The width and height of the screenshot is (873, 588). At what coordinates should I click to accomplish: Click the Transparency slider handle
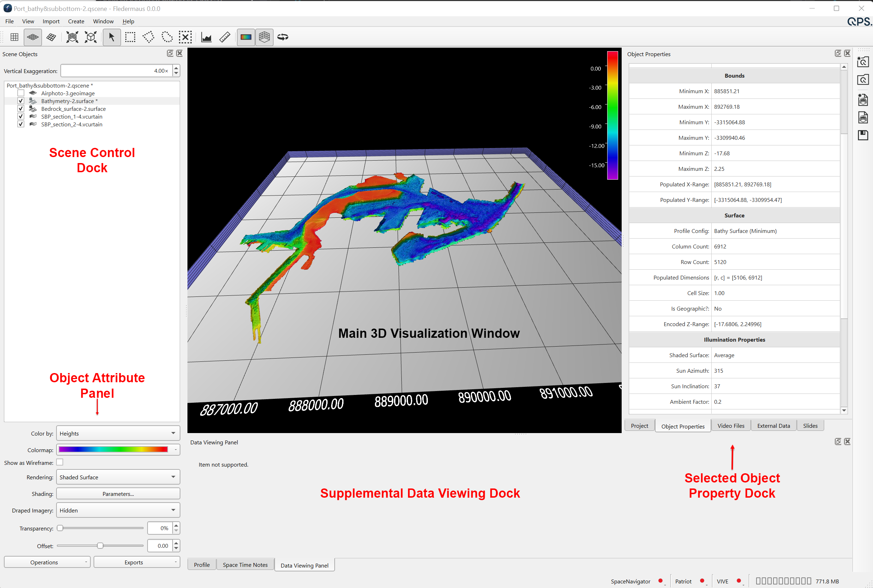click(60, 528)
